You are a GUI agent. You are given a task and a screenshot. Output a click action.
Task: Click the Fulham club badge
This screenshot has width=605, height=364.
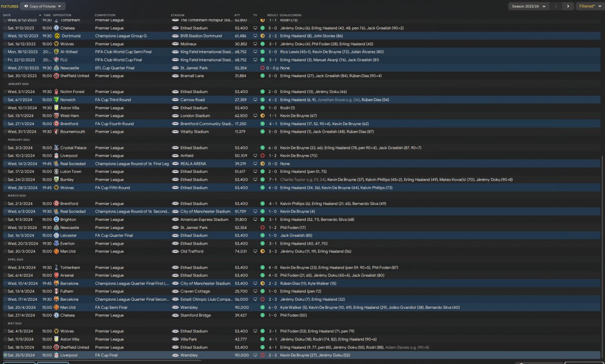tap(56, 291)
